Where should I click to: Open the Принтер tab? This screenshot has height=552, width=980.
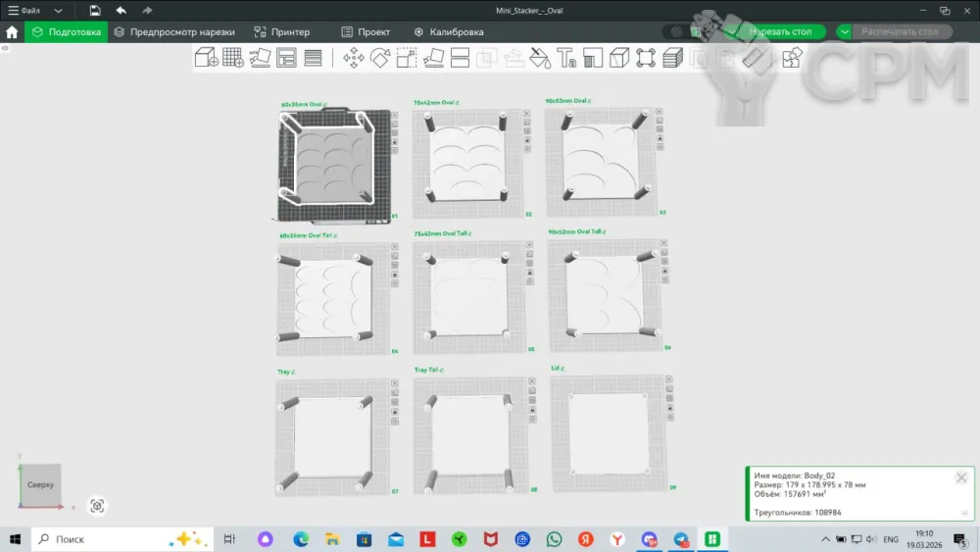point(282,32)
